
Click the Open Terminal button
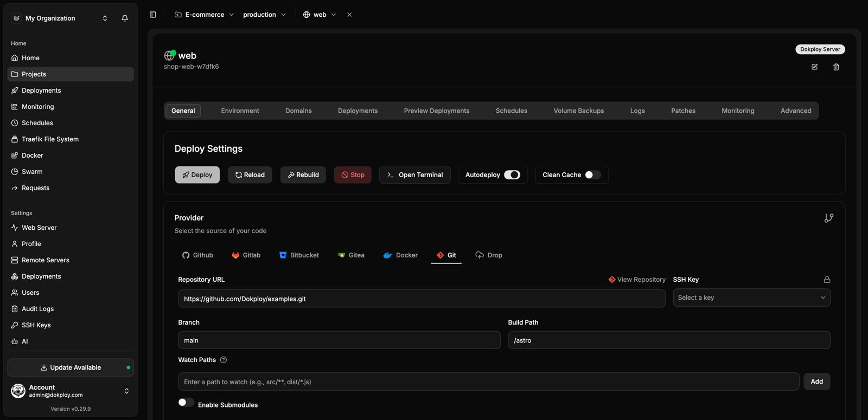pos(415,175)
